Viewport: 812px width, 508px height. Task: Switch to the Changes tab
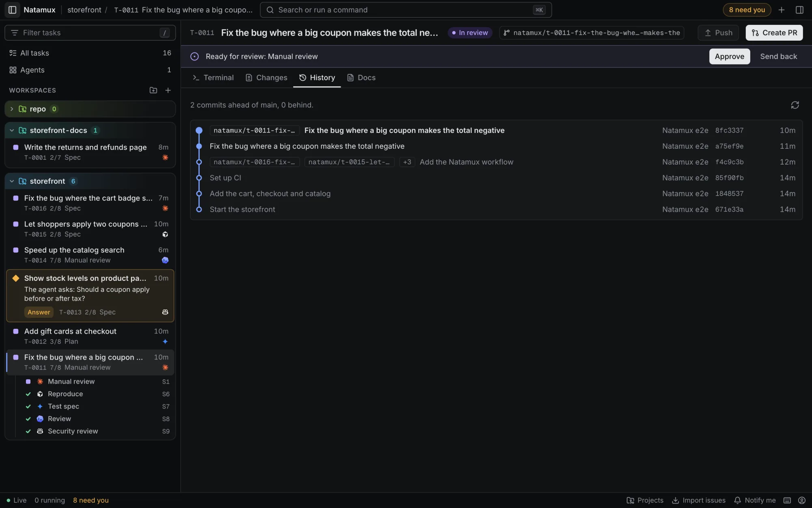(266, 78)
